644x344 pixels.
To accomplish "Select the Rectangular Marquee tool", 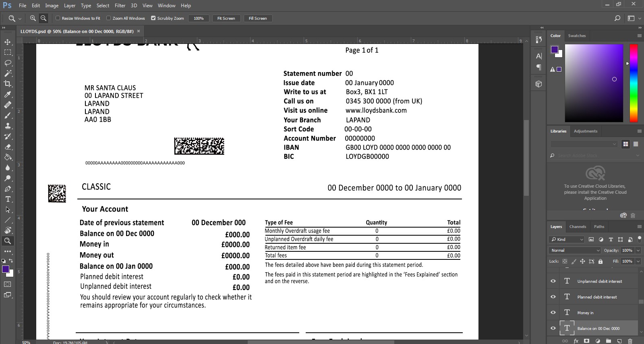I will pyautogui.click(x=8, y=52).
